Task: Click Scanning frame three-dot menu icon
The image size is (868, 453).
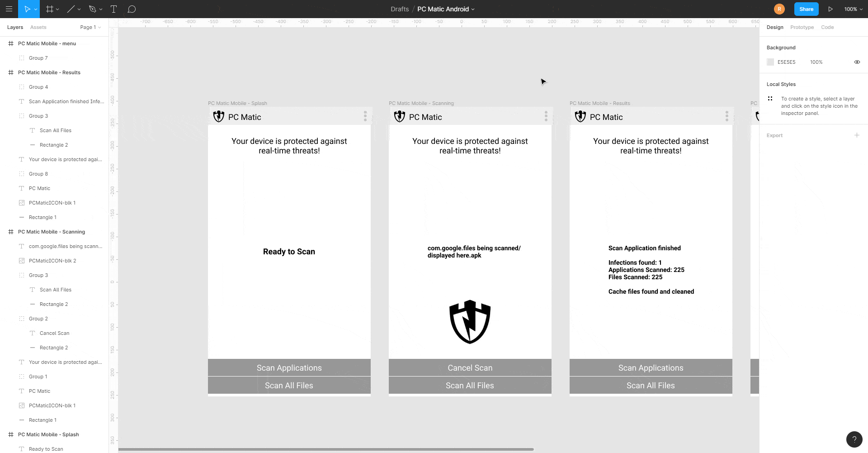Action: tap(546, 116)
